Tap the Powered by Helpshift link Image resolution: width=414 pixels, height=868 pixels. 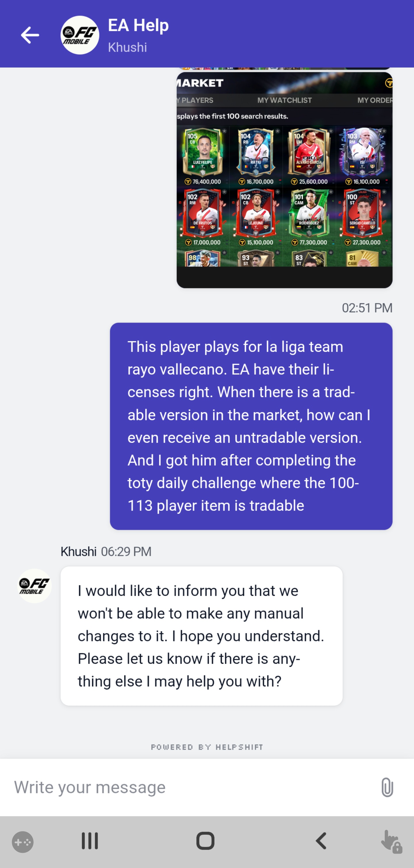(x=207, y=747)
